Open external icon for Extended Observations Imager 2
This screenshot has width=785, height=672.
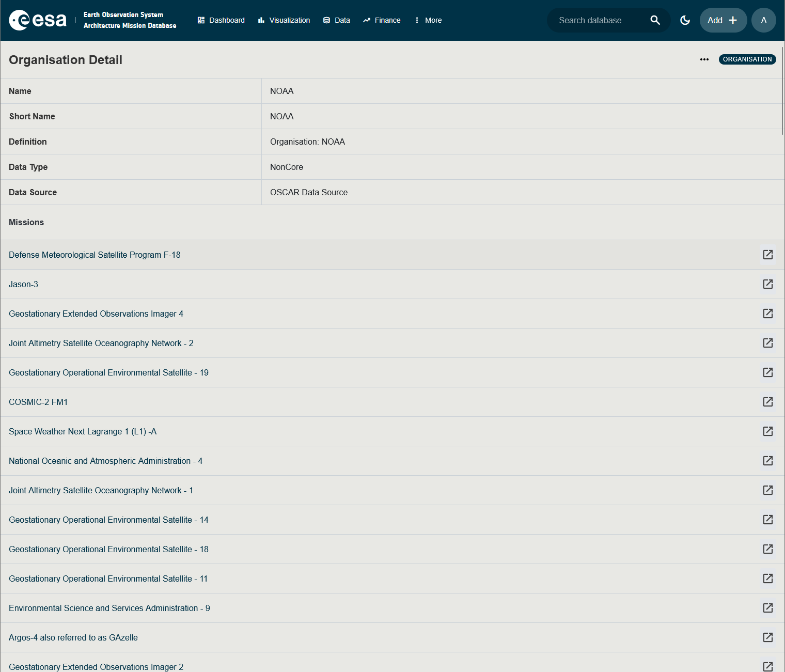(768, 667)
